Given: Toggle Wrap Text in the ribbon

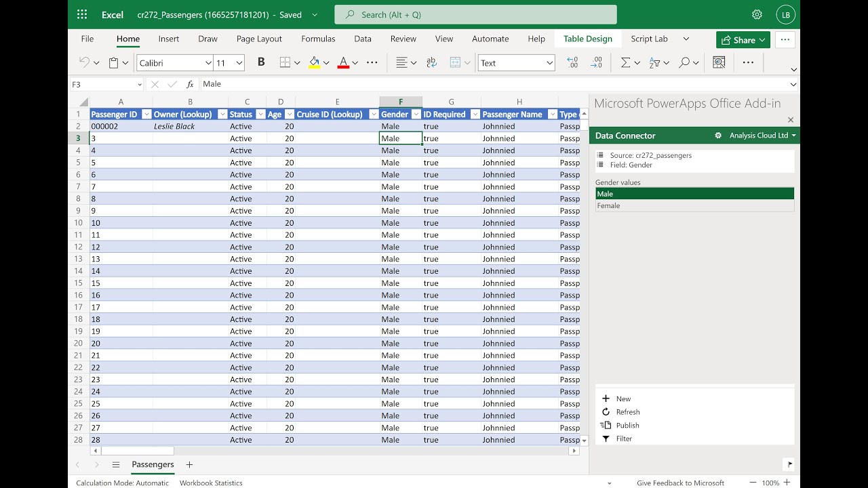Looking at the screenshot, I should click(432, 62).
